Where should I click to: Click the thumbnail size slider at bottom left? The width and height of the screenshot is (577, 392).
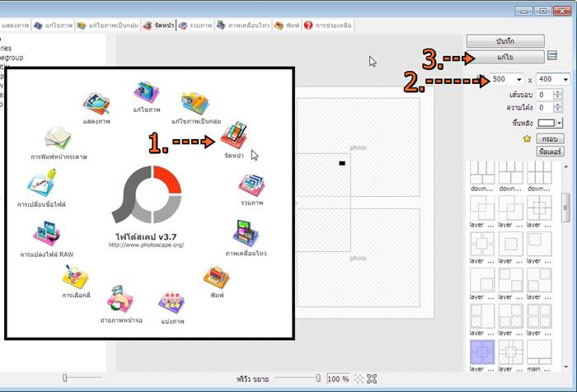coord(65,378)
